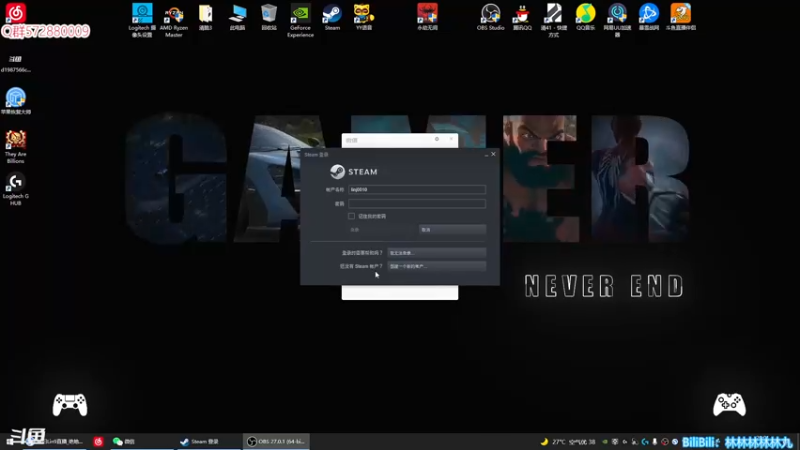Click the Steam password field

click(x=417, y=204)
